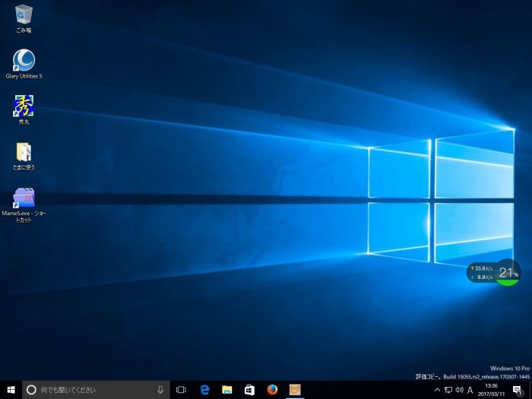Viewport: 532px width, 399px height.
Task: Click the taskbar clock showing 13:36
Action: (x=491, y=390)
